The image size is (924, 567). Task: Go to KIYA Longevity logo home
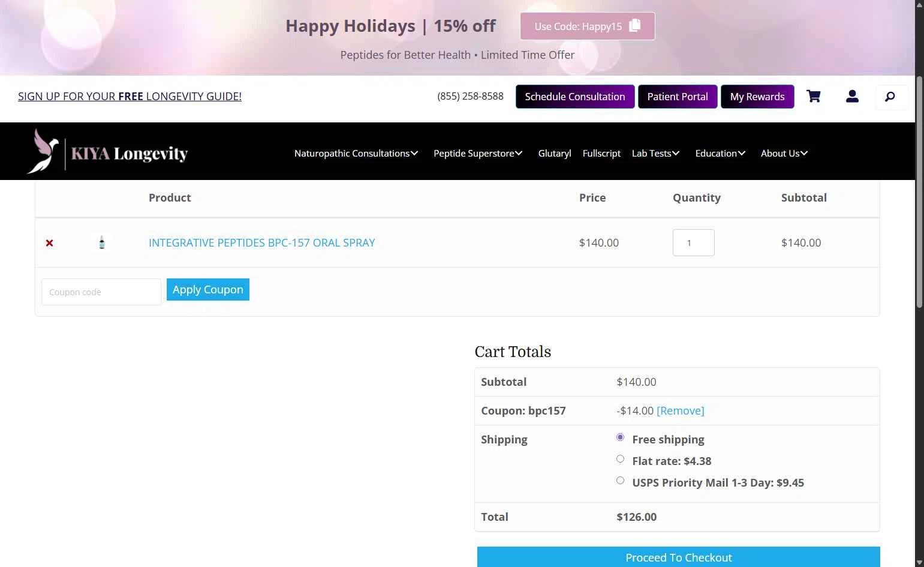(x=108, y=152)
